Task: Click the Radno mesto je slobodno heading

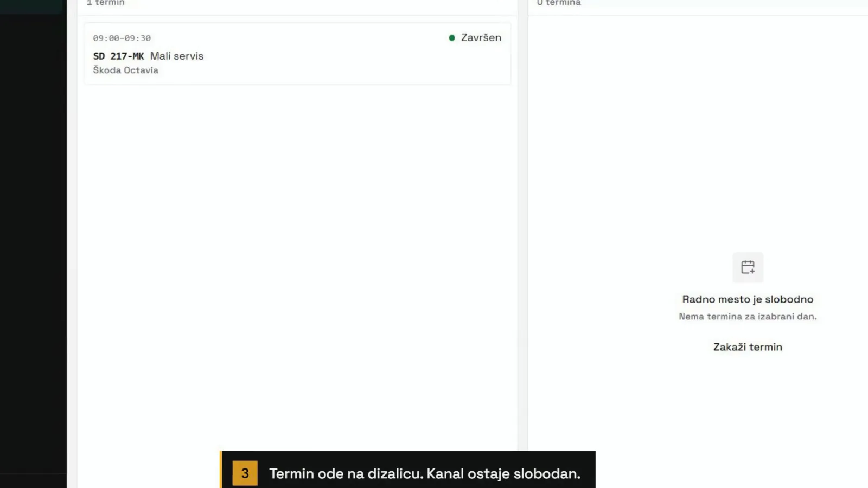Action: coord(748,299)
